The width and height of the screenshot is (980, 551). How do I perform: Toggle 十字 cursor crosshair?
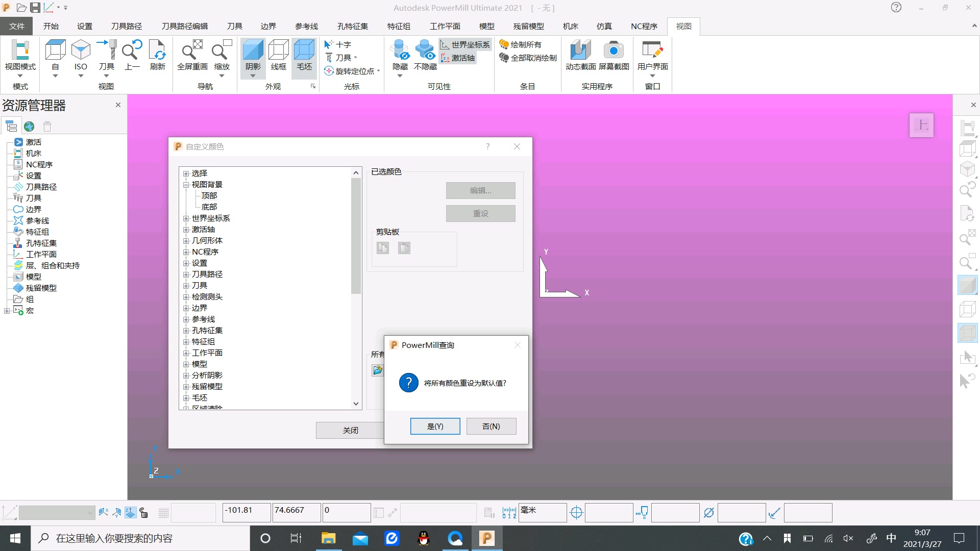[x=338, y=44]
